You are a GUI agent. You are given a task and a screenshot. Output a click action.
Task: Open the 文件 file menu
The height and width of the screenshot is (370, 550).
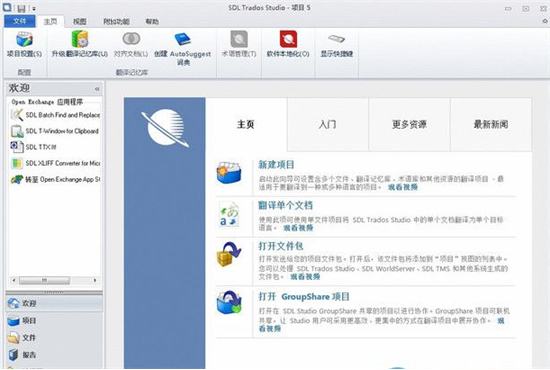[20, 21]
